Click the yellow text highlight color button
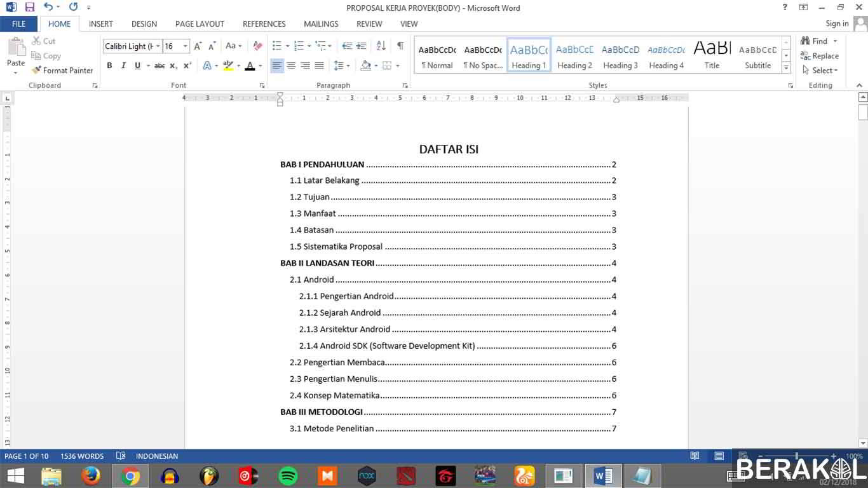 [228, 65]
